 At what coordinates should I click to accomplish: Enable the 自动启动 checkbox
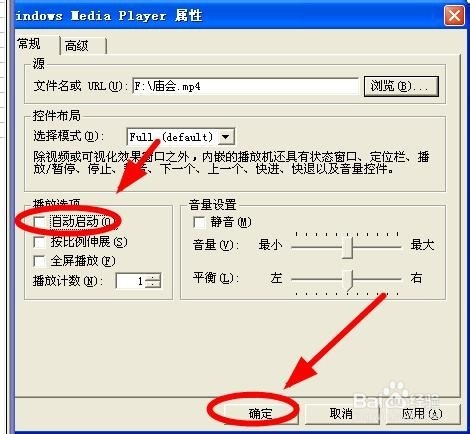pyautogui.click(x=39, y=222)
